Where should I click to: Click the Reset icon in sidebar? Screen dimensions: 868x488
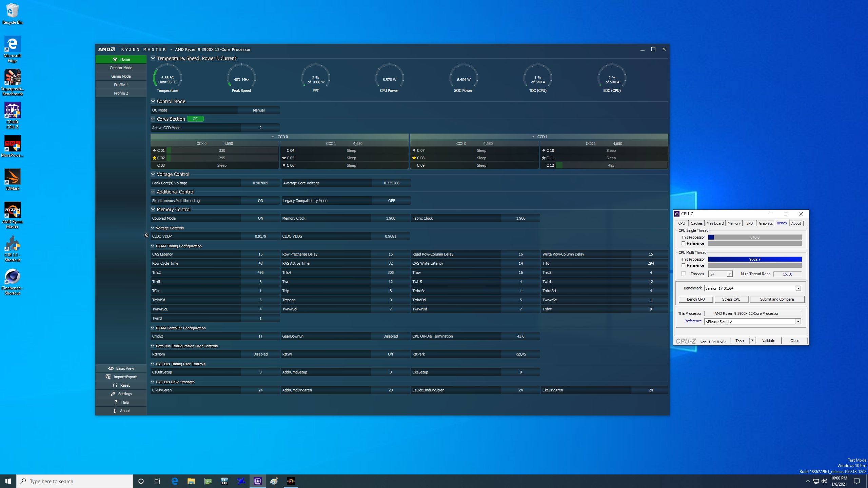(115, 385)
